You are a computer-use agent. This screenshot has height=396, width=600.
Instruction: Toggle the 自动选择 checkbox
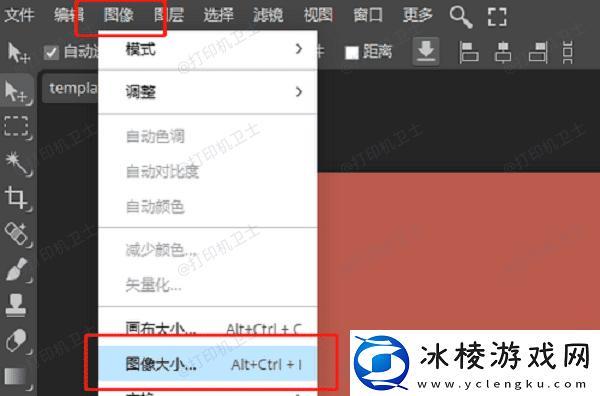point(51,52)
